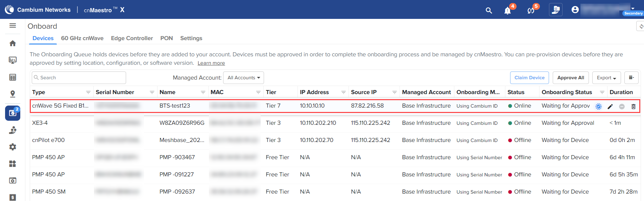Click the PMP -092637 device name

click(177, 192)
